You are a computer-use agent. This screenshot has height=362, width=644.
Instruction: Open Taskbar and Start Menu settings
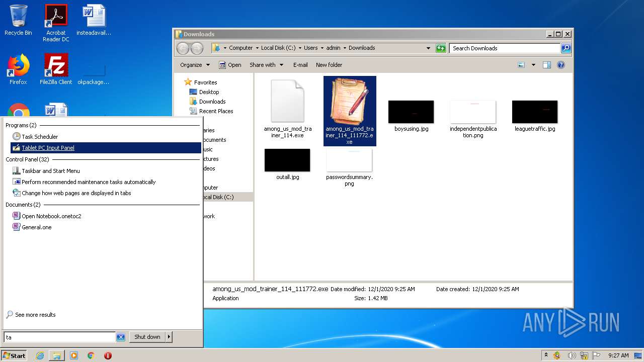point(106,171)
